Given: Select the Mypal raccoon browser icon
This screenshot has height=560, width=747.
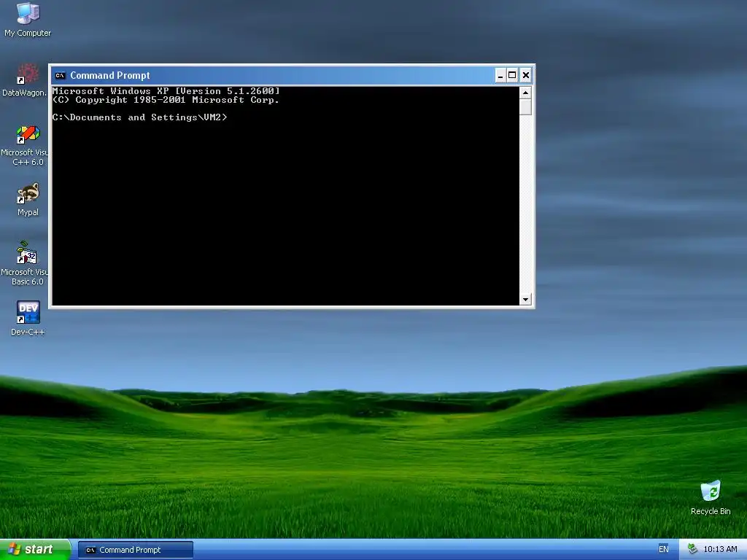Looking at the screenshot, I should click(x=28, y=200).
